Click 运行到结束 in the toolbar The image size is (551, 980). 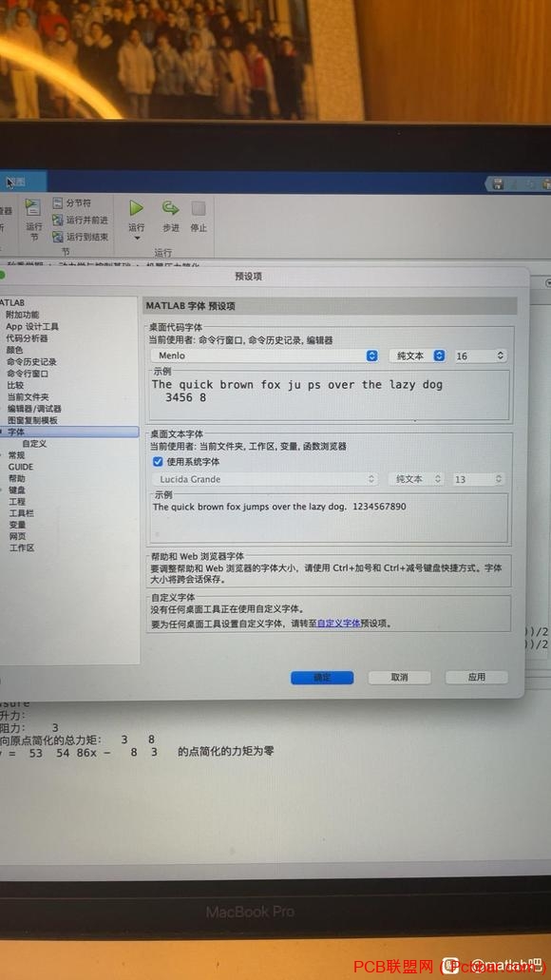coord(80,237)
